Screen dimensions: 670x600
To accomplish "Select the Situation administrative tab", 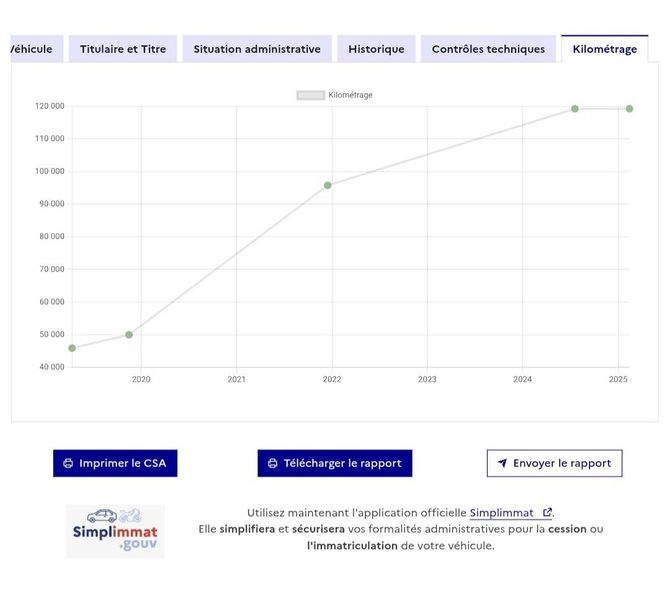I will 257,49.
